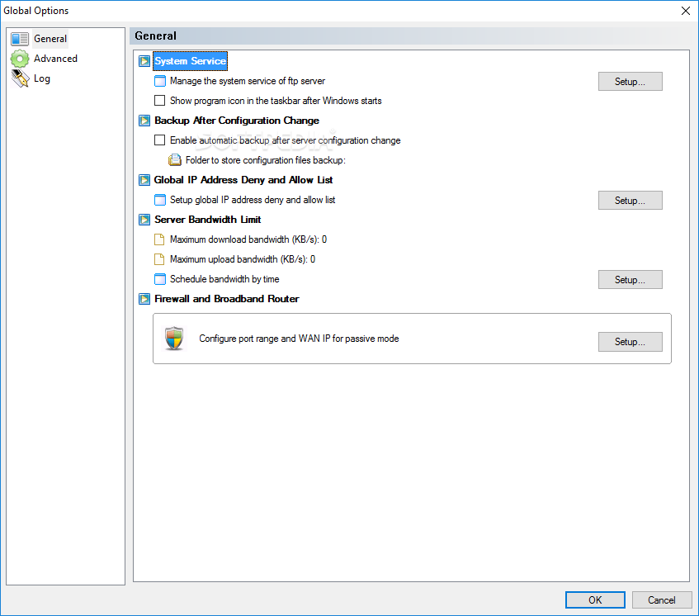Click 'Manage the system service of ftp server' text
The image size is (699, 616).
click(248, 81)
